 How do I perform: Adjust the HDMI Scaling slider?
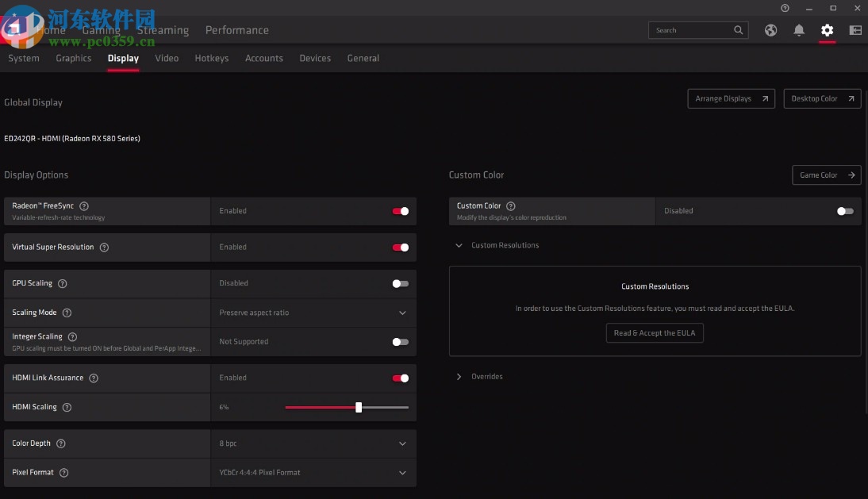pos(358,406)
